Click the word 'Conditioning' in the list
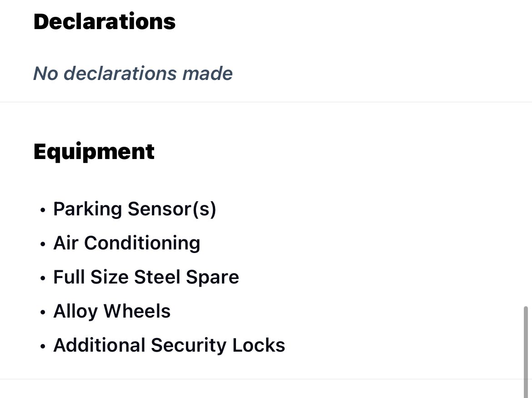This screenshot has width=532, height=398. (142, 243)
